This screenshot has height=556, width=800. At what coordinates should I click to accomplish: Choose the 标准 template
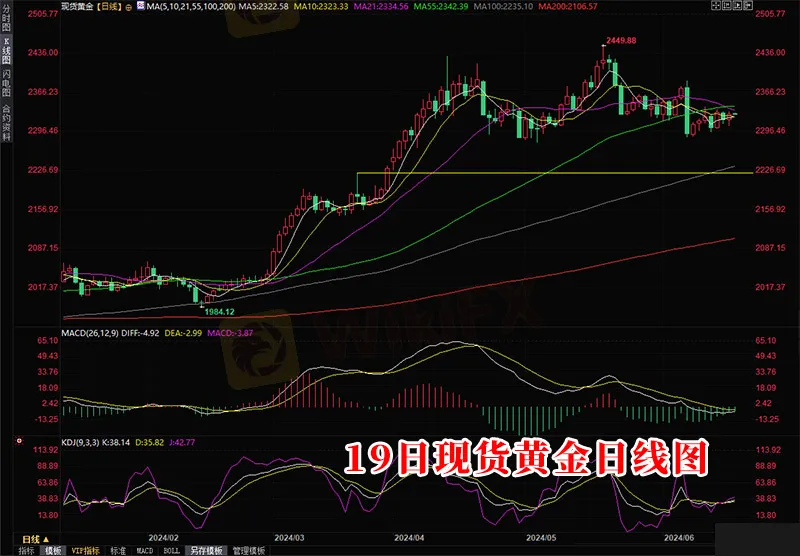[118, 551]
